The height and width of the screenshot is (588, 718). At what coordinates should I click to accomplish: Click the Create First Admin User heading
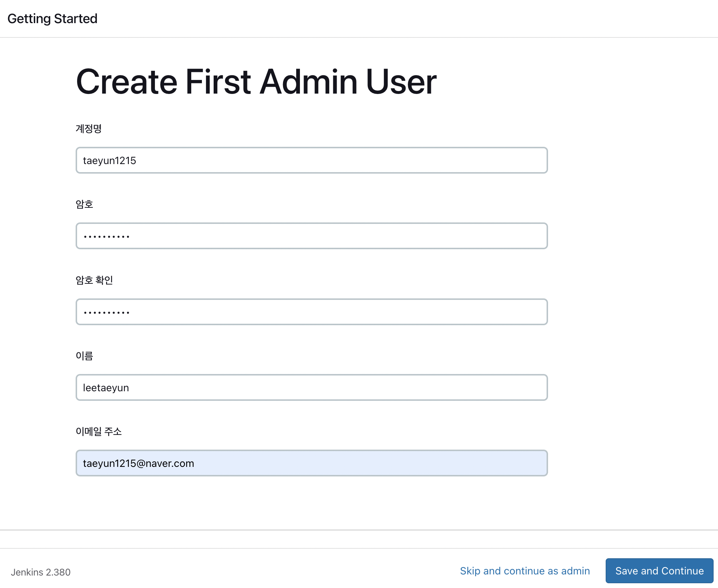pyautogui.click(x=256, y=81)
